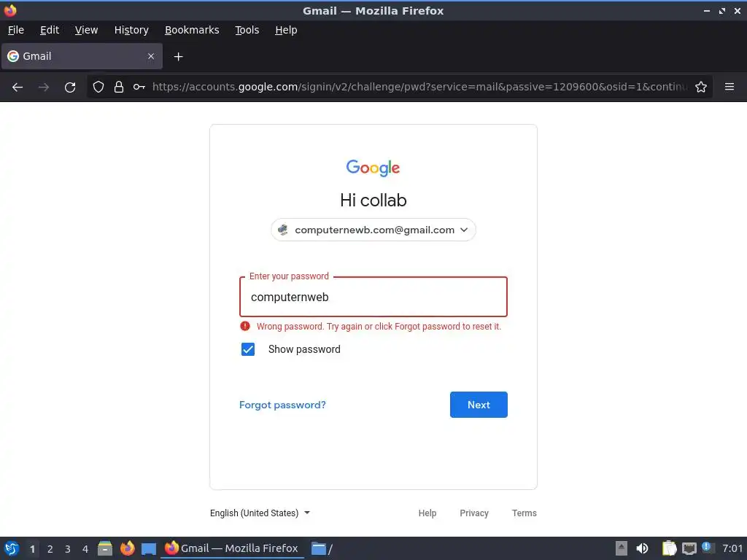Click the removable media tray icon

[x=622, y=548]
